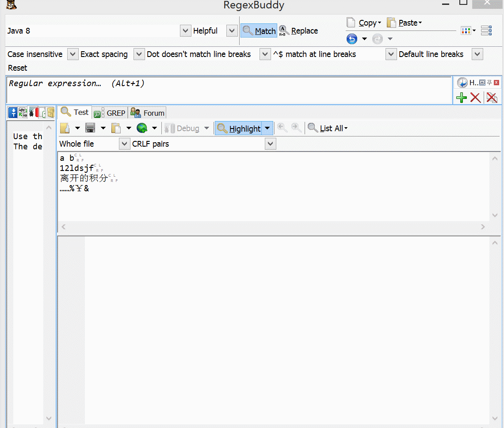Expand the Whole file scope dropdown
The height and width of the screenshot is (428, 504).
[x=124, y=144]
